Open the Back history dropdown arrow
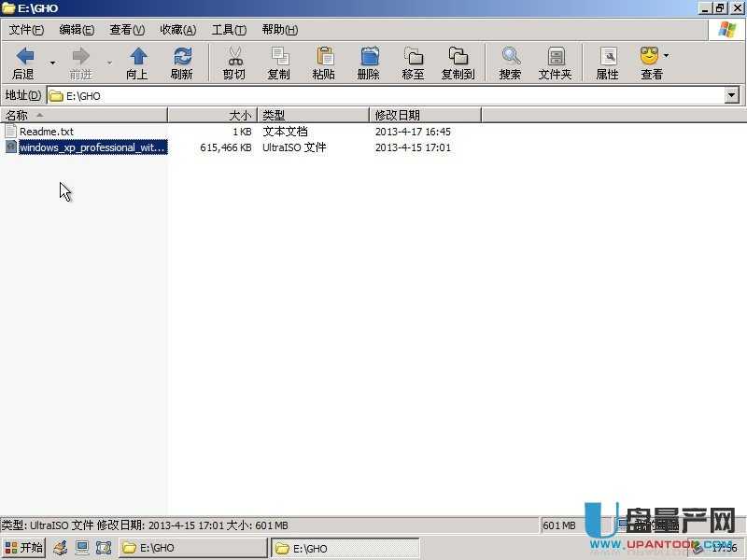This screenshot has width=747, height=560. (x=52, y=63)
